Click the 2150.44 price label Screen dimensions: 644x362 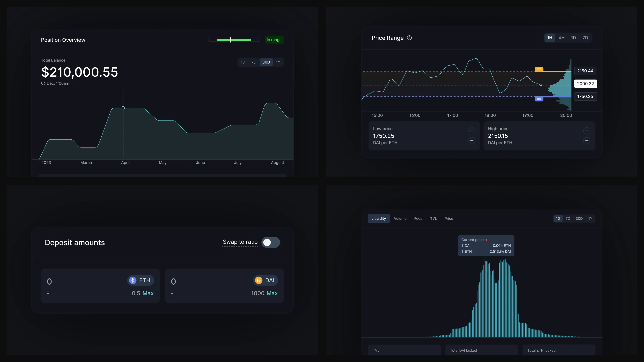[x=585, y=71]
